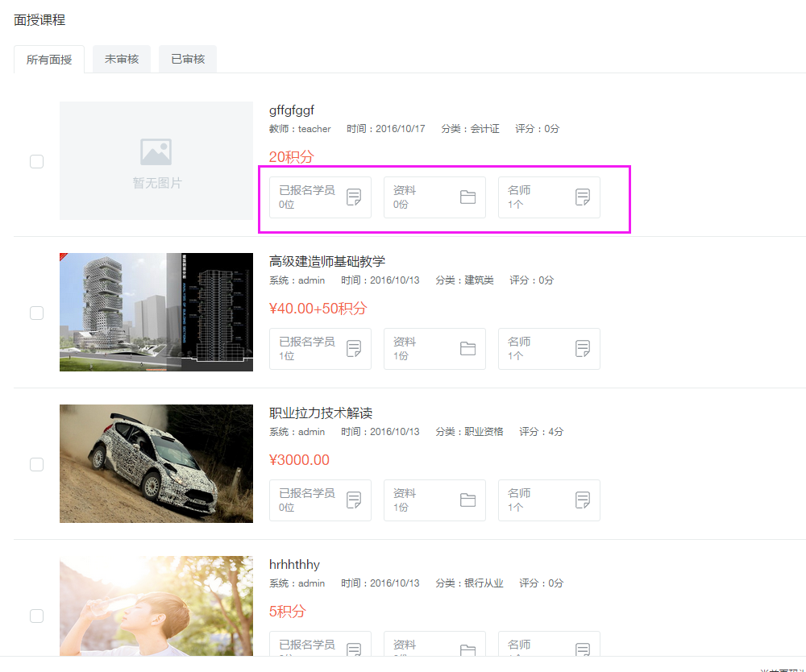Switch to the 未审核 tab
806x672 pixels.
(122, 60)
